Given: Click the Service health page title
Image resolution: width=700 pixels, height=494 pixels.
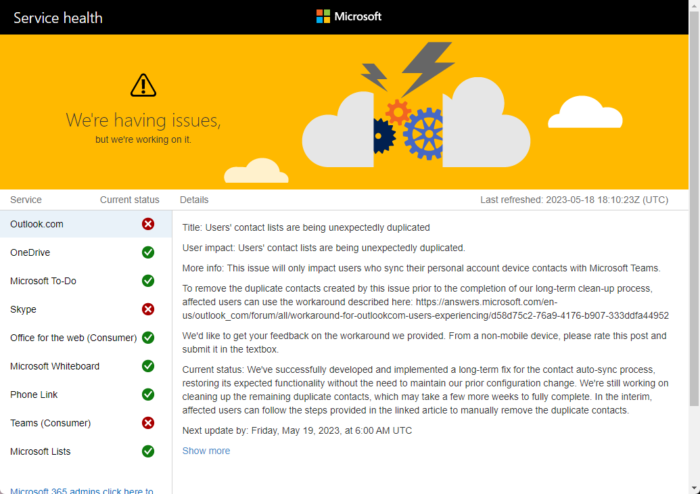Looking at the screenshot, I should click(58, 17).
